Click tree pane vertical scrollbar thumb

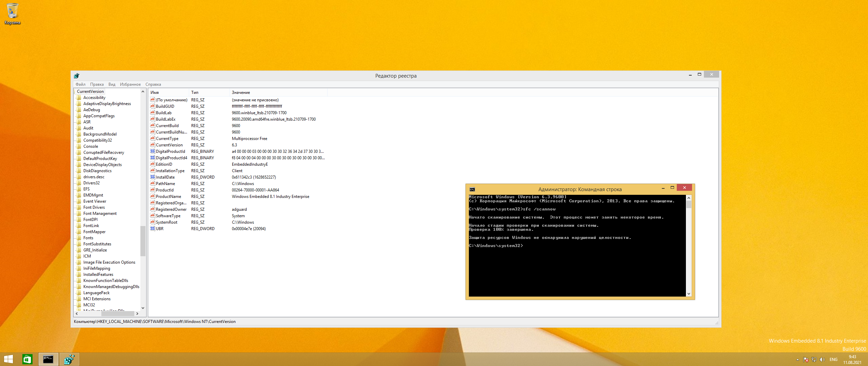[143, 241]
